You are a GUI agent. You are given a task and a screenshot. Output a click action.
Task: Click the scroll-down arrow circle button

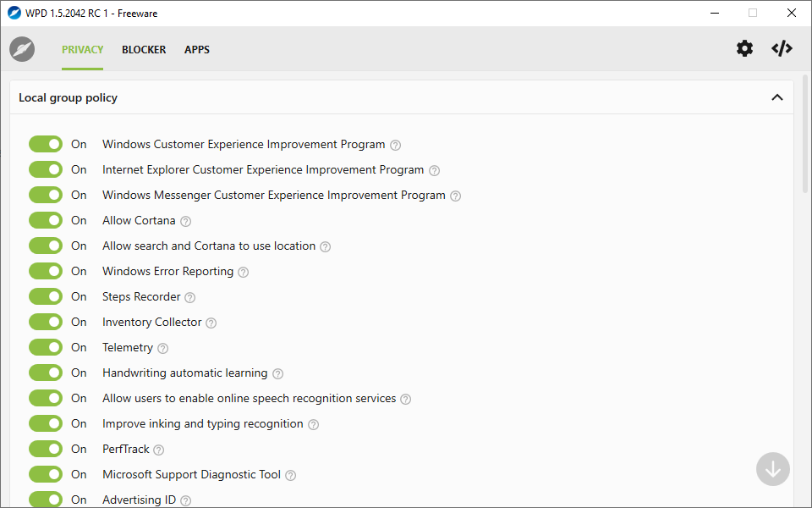click(x=772, y=469)
